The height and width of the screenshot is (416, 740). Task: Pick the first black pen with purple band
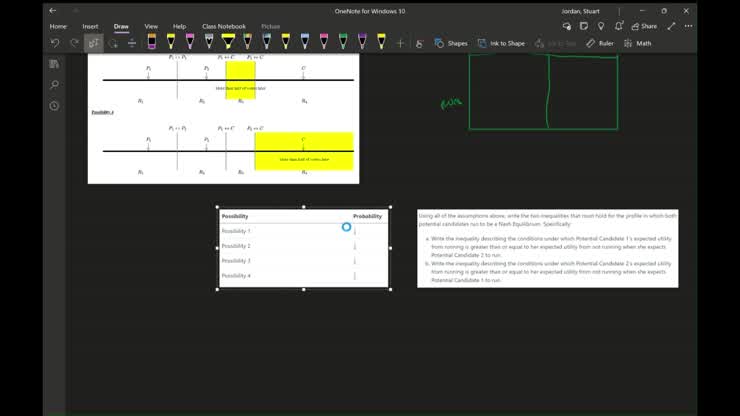click(x=151, y=42)
